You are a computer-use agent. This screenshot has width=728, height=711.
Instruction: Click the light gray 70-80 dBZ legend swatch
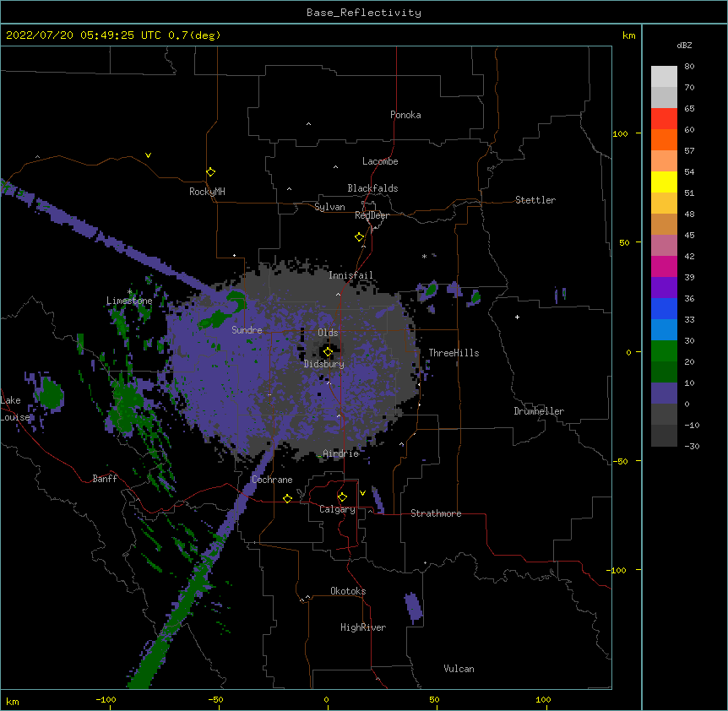664,76
